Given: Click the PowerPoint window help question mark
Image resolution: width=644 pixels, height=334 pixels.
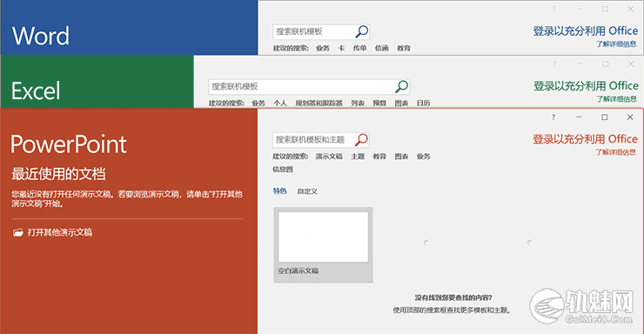Looking at the screenshot, I should (x=553, y=117).
